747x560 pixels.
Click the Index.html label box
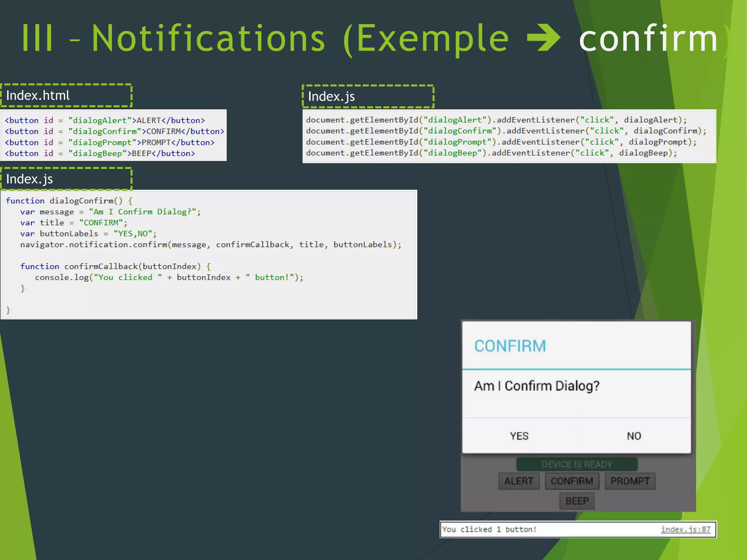[66, 96]
